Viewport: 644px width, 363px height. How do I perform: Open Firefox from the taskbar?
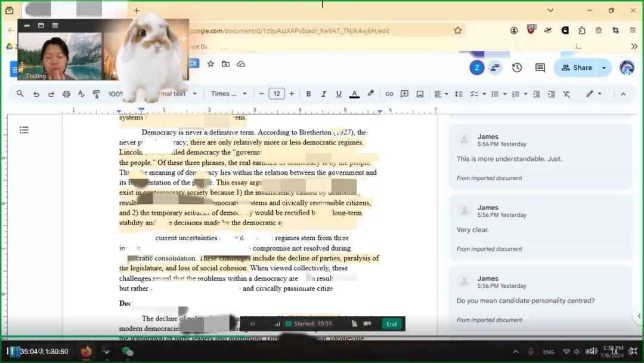(86, 352)
